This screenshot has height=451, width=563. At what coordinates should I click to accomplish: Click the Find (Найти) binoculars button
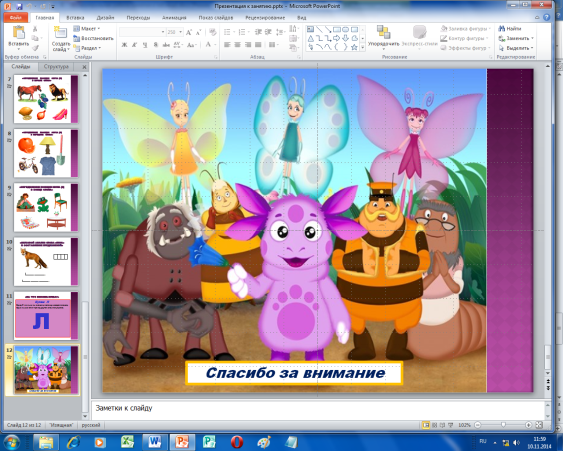pos(510,28)
